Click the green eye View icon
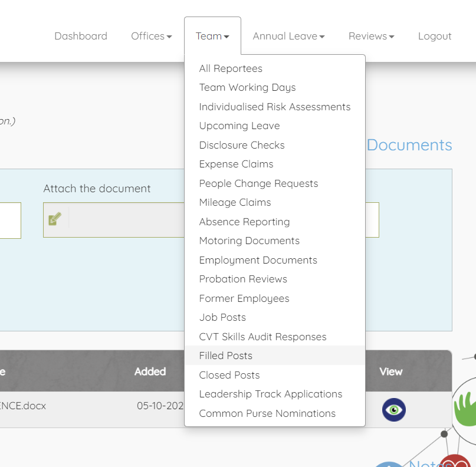476x467 pixels. 393,409
